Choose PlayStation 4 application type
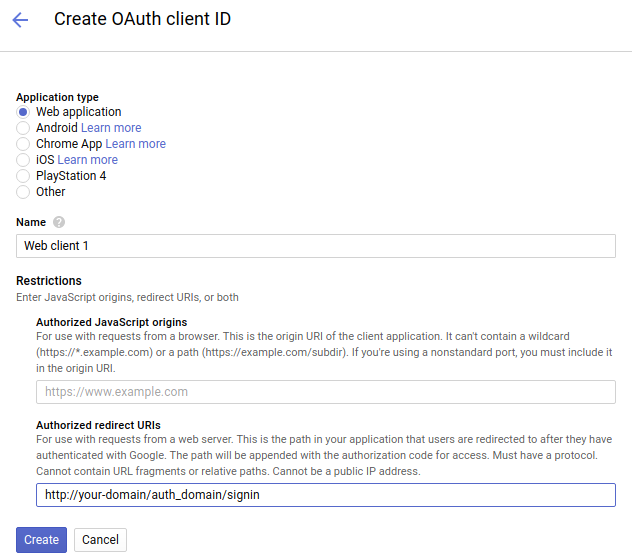 pyautogui.click(x=23, y=176)
